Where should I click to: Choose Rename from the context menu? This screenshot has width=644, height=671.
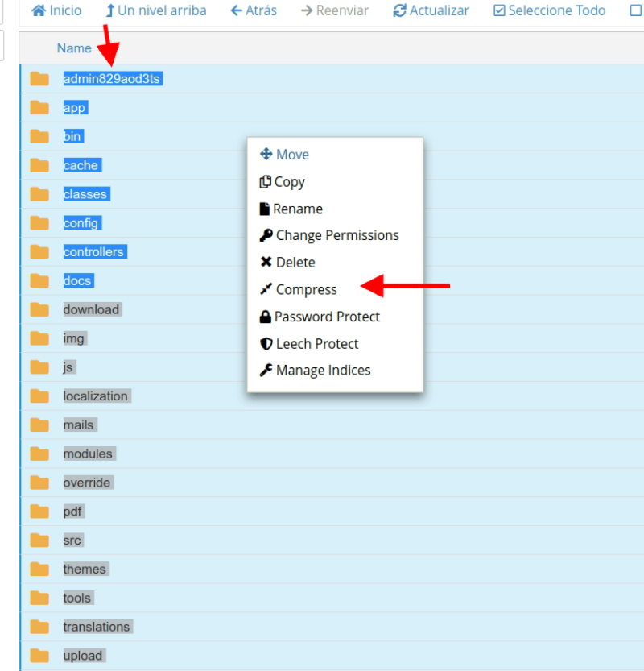[298, 209]
